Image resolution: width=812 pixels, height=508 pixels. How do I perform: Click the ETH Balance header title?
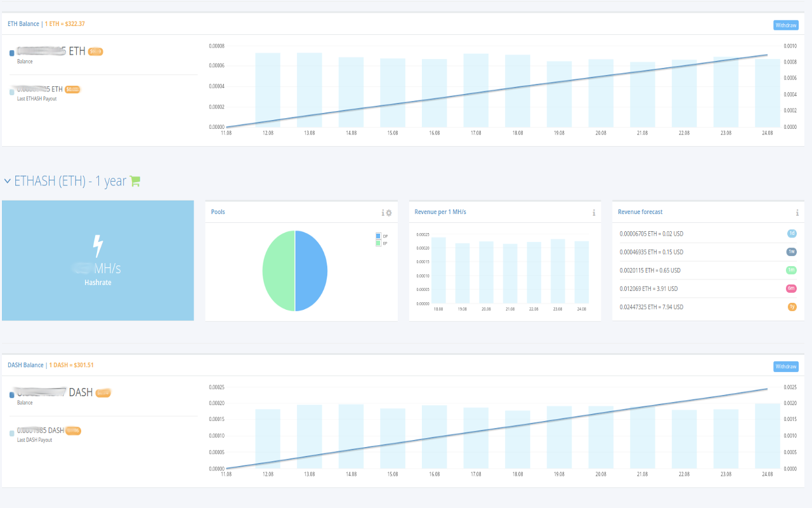pyautogui.click(x=23, y=23)
